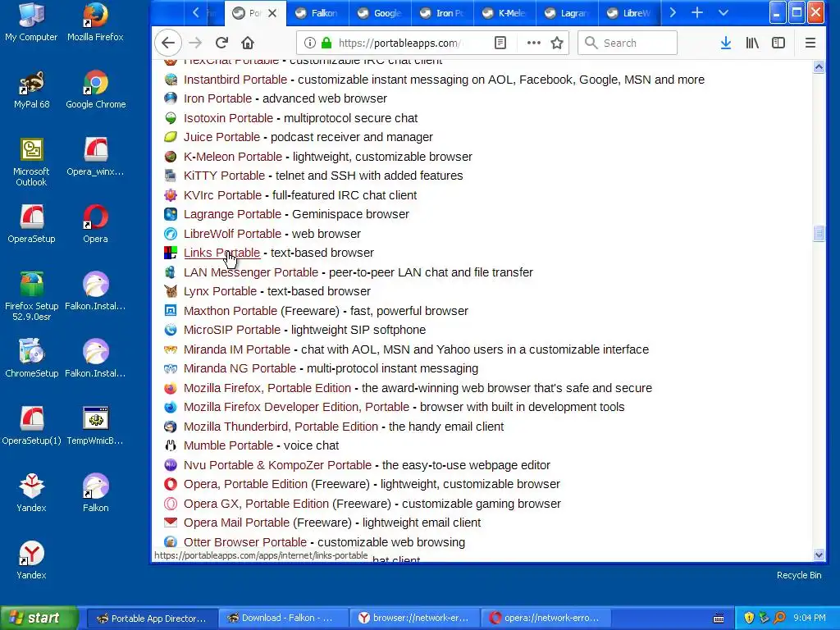Select the My Computer desktop icon
Screen dimensions: 840x630
tap(31, 21)
